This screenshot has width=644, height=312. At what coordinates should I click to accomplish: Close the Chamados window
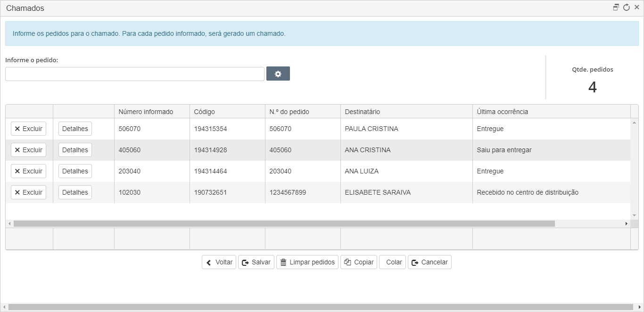click(637, 8)
